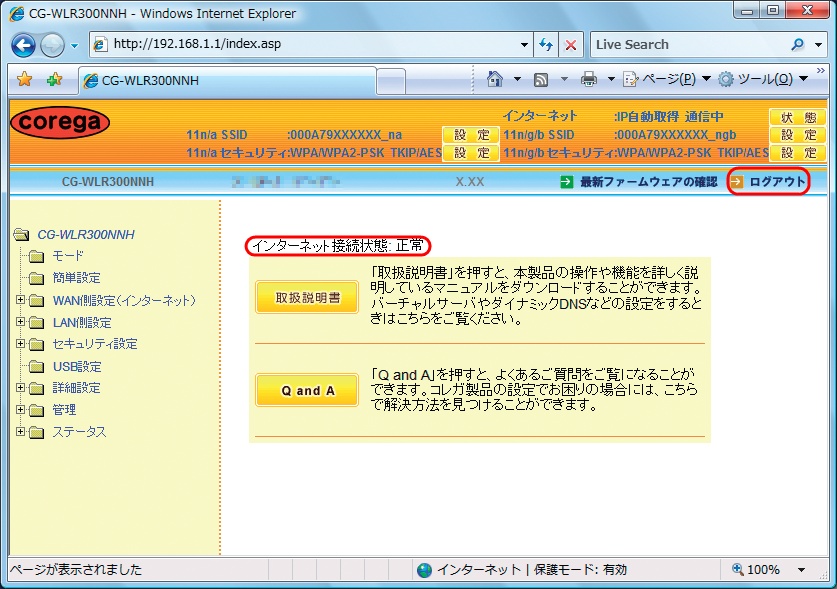Select 詳細設定 in the tree
Image resolution: width=837 pixels, height=589 pixels.
[76, 388]
